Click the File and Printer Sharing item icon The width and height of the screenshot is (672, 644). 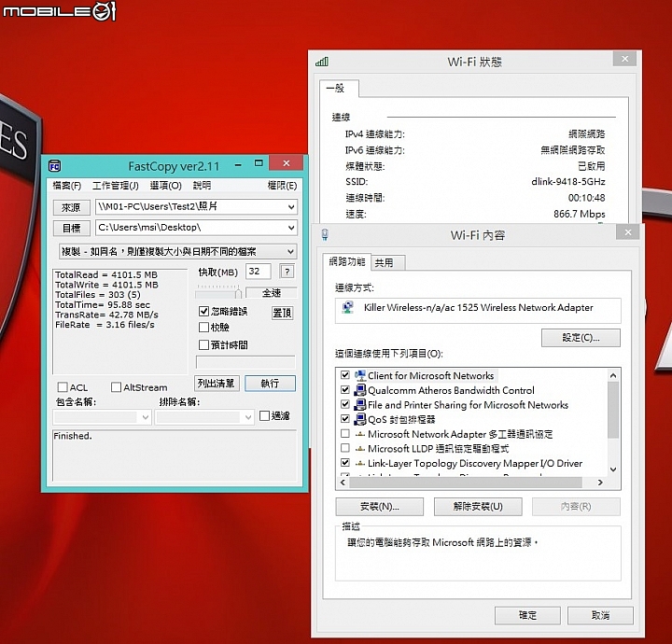coord(360,404)
